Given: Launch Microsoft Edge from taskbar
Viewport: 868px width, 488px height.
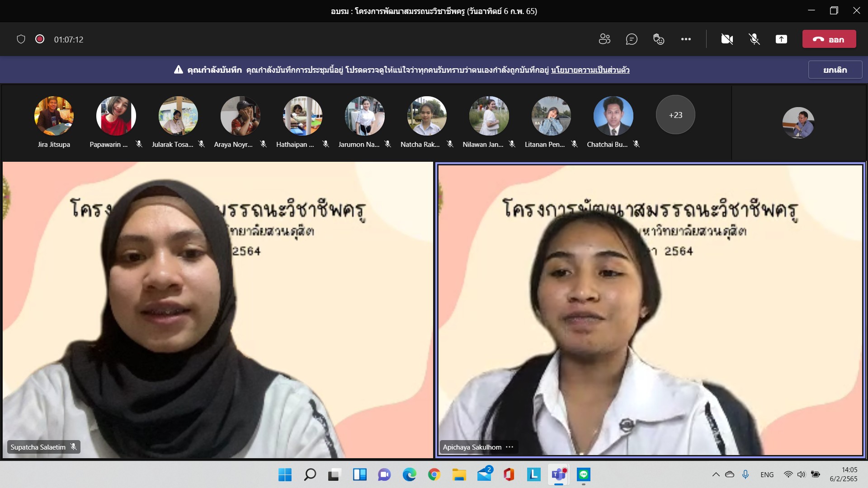Looking at the screenshot, I should (x=409, y=474).
